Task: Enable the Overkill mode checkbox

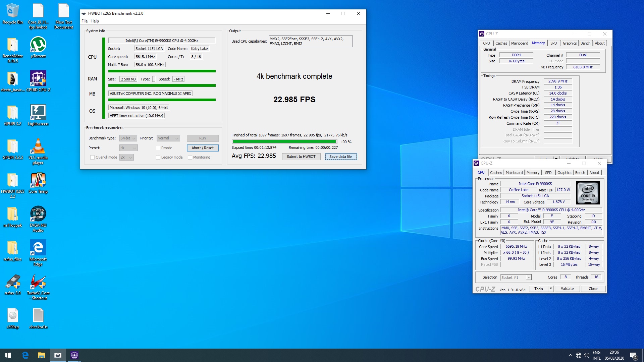Action: pyautogui.click(x=92, y=157)
